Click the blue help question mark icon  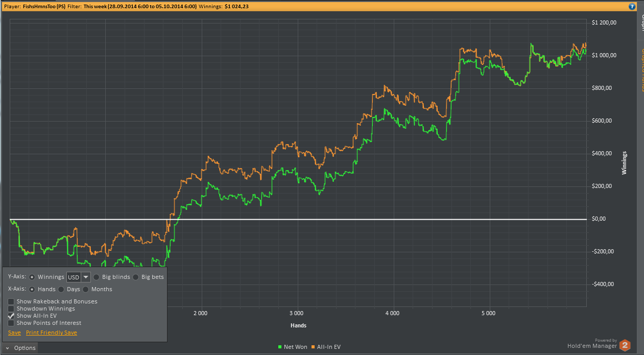[x=632, y=7]
